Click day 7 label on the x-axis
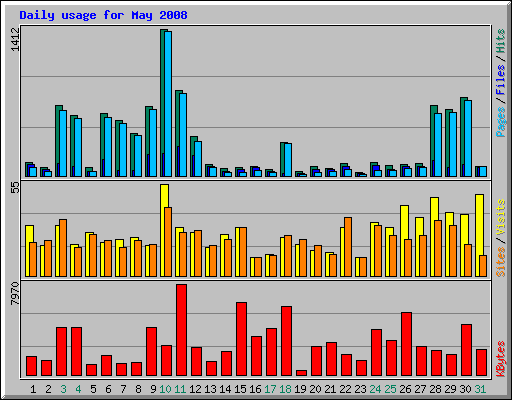This screenshot has width=512, height=400. tap(123, 389)
